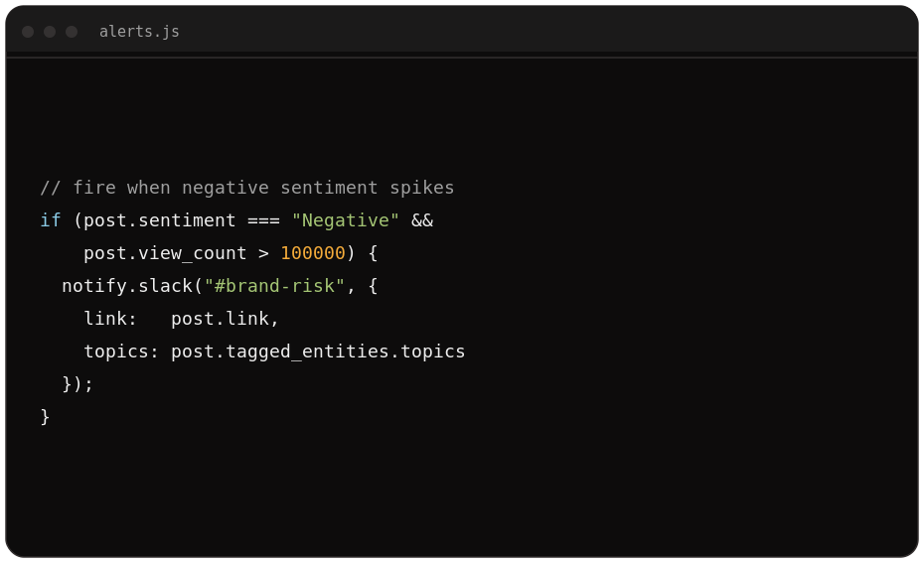Click on notify.slack function call
The height and width of the screenshot is (563, 924).
coord(128,286)
